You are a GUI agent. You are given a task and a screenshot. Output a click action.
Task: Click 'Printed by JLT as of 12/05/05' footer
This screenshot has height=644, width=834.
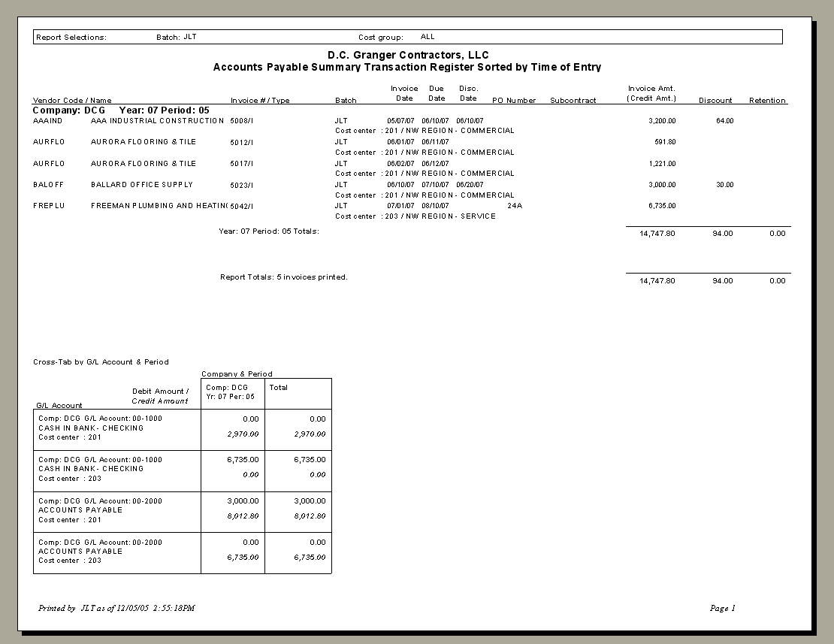pos(116,609)
